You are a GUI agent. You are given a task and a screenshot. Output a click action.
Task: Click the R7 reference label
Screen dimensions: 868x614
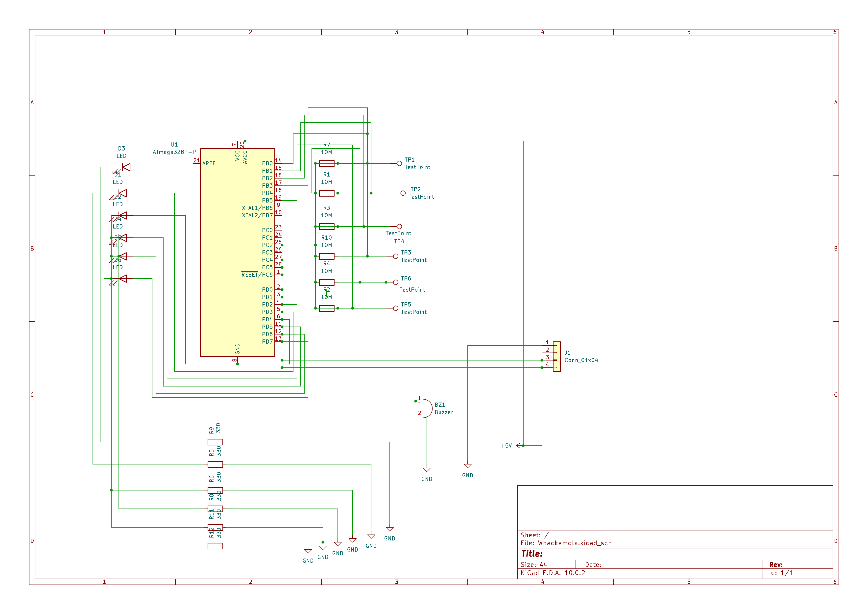[327, 145]
